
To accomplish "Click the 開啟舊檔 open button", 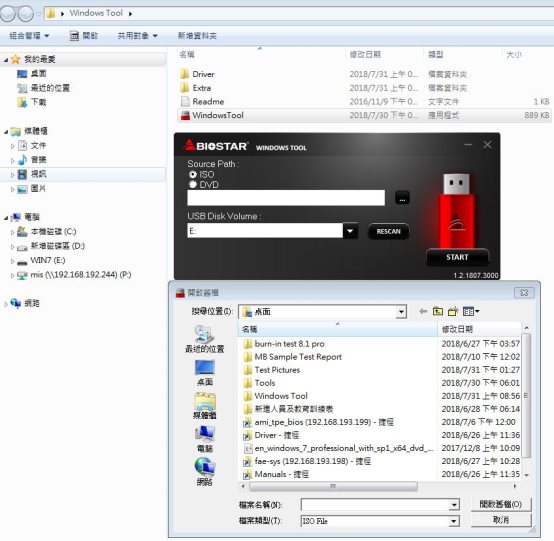I will 501,504.
